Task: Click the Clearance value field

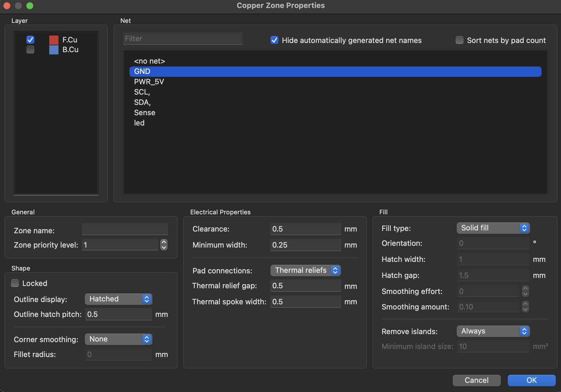Action: (x=305, y=229)
